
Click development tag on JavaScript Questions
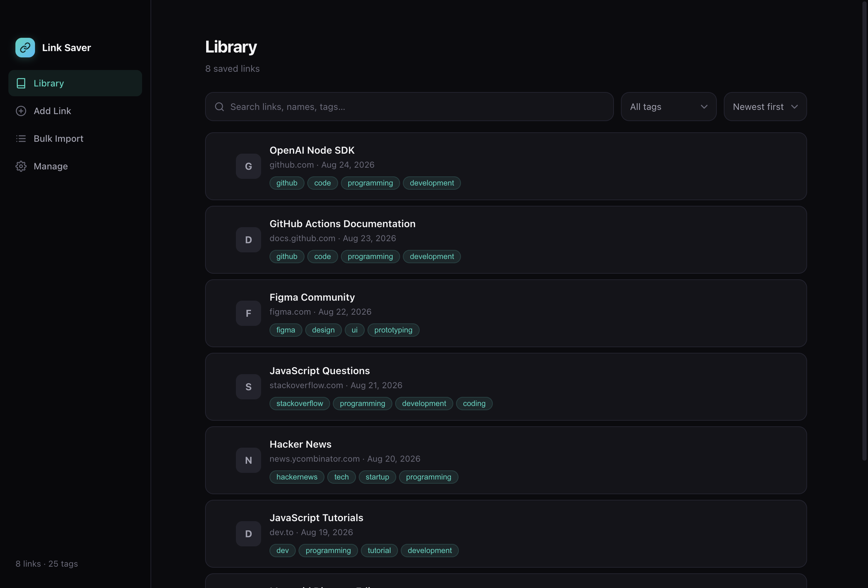424,404
